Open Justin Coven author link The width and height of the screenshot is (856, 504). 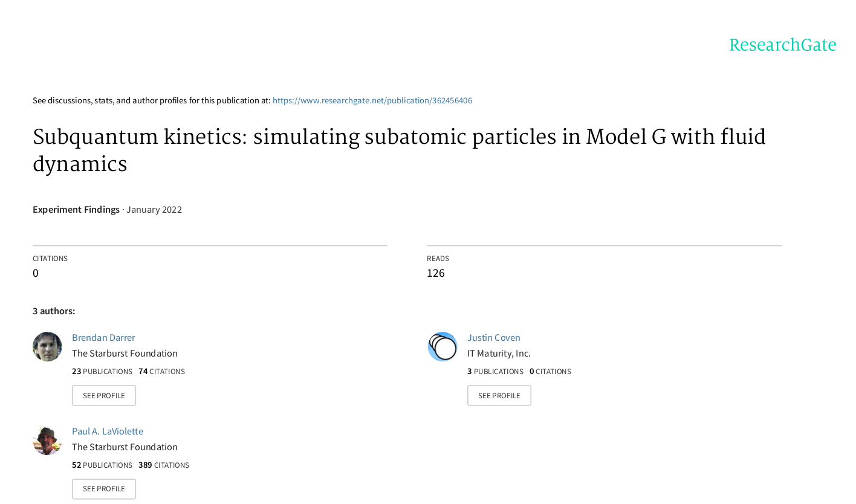click(493, 338)
